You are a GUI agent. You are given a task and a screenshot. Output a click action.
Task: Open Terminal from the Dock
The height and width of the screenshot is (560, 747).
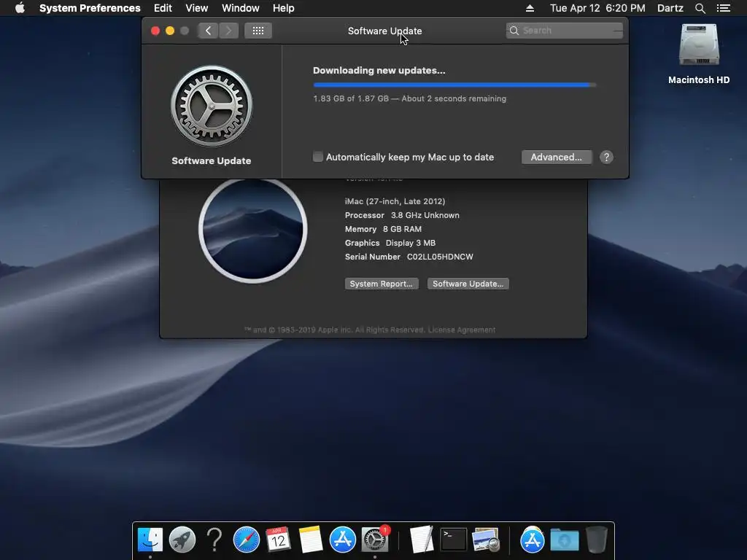453,540
